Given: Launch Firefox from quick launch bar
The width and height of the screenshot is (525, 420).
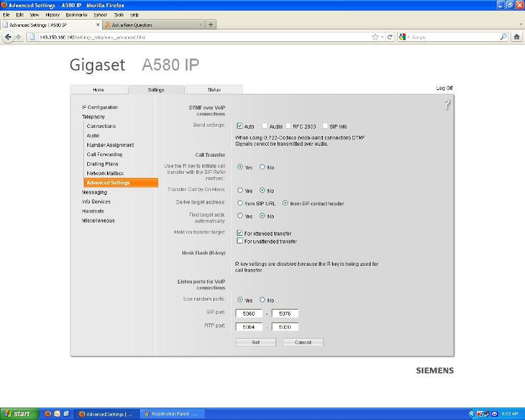Looking at the screenshot, I should [48, 414].
